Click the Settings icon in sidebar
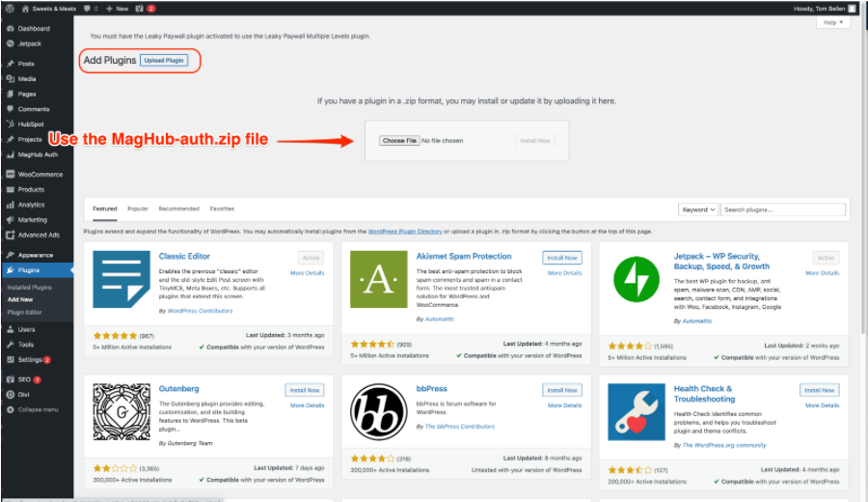868x502 pixels. [10, 359]
